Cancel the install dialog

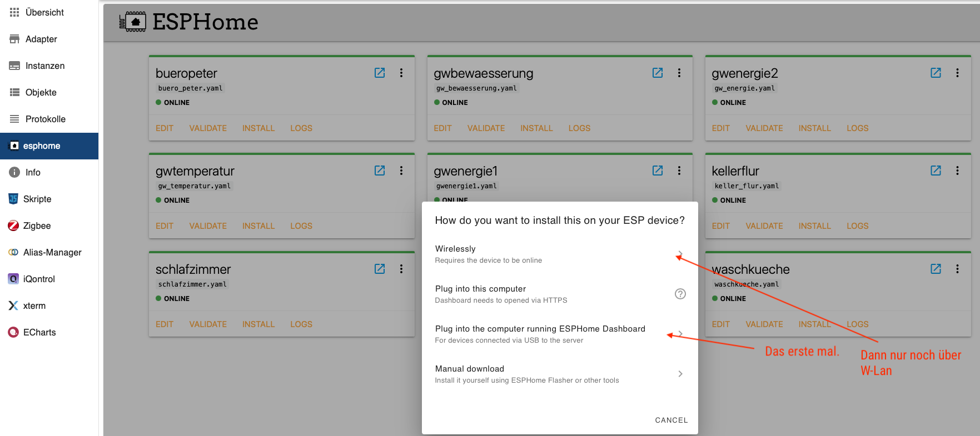point(671,420)
